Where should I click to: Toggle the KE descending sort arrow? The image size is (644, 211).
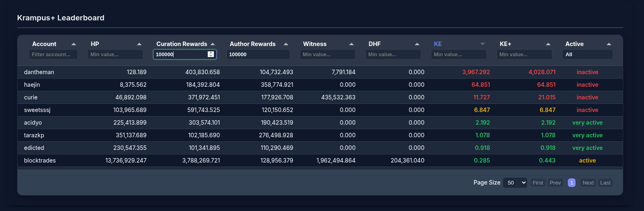483,44
